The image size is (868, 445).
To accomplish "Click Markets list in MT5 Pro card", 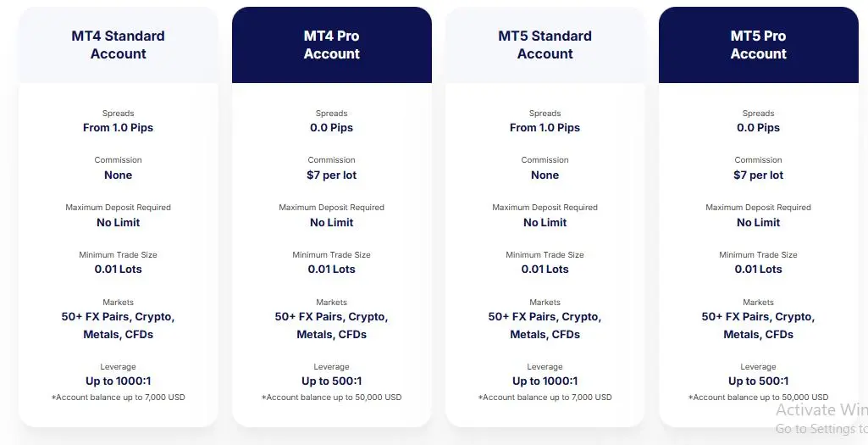I will pos(759,325).
